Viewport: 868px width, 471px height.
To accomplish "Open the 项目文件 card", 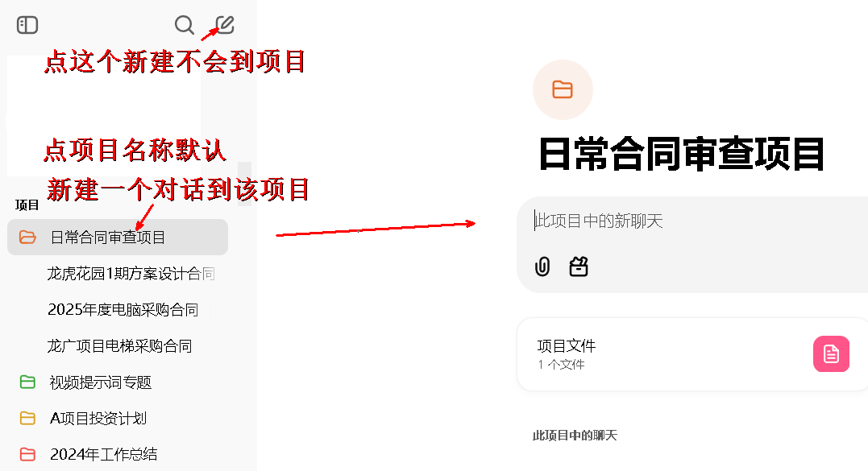I will [x=692, y=354].
